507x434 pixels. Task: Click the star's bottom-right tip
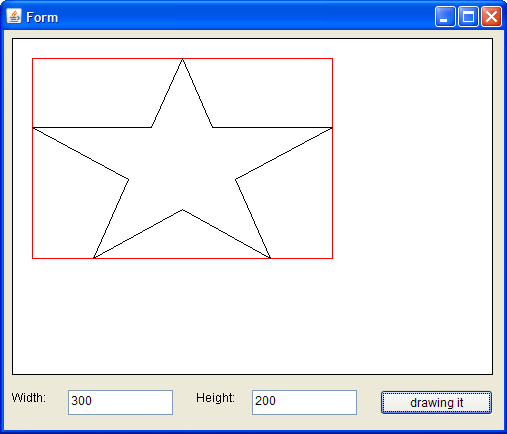click(270, 258)
